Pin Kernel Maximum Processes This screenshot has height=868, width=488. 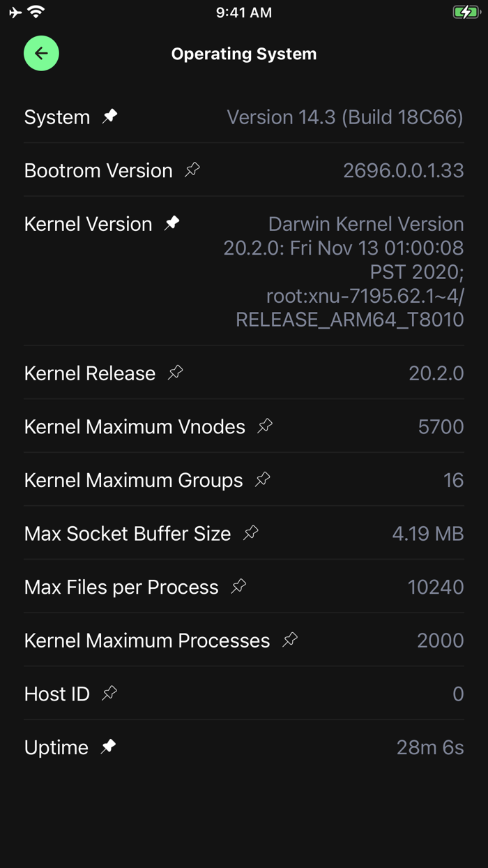[x=290, y=640]
